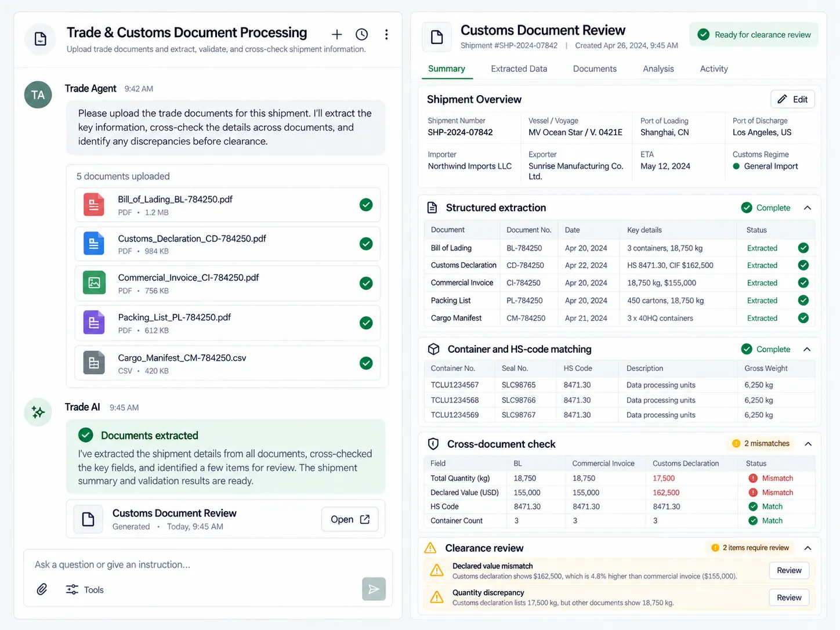Click the 2 mismatches badge
840x630 pixels.
point(761,444)
